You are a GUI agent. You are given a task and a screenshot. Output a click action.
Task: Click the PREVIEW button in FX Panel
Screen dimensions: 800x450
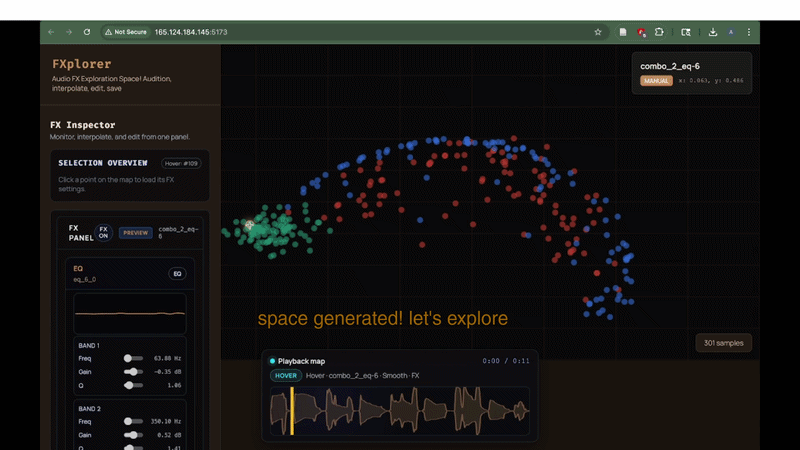click(x=135, y=233)
